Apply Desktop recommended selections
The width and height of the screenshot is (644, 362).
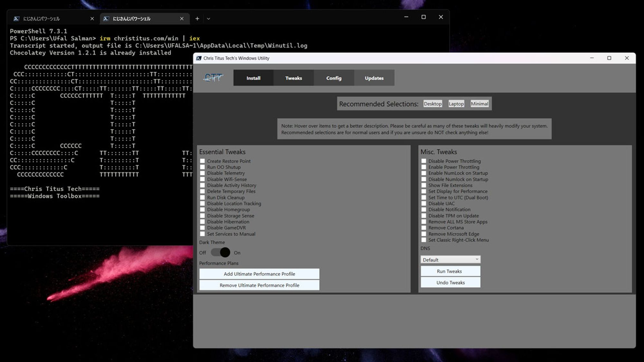point(432,104)
